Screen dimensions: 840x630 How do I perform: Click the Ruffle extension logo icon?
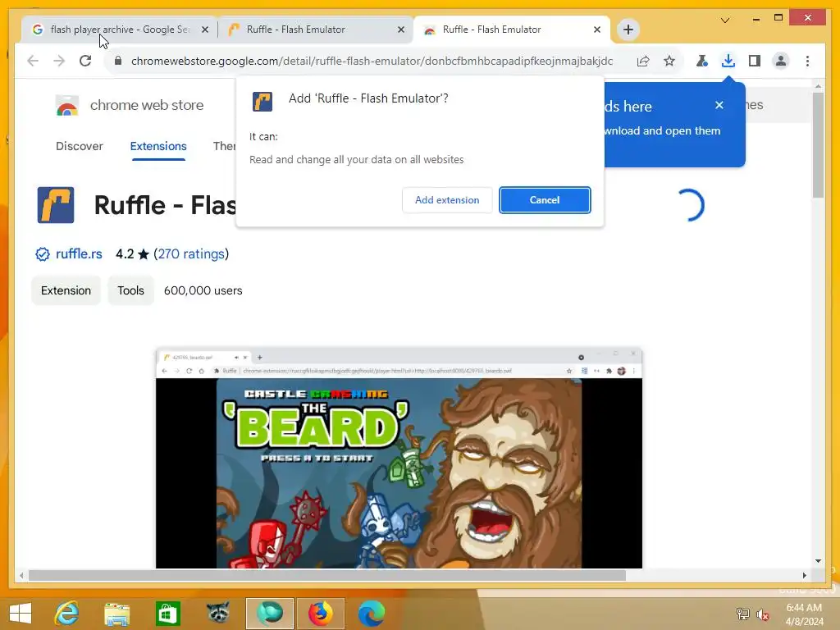click(56, 205)
